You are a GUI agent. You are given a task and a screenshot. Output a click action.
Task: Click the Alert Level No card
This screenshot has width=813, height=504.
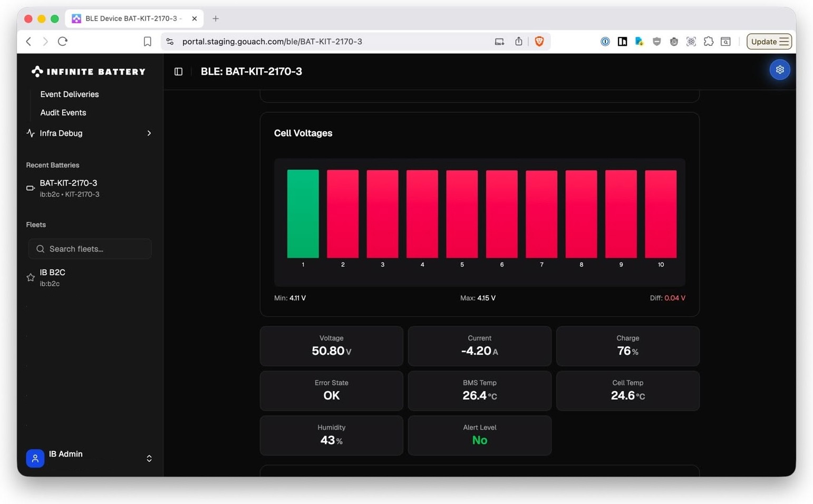point(480,435)
